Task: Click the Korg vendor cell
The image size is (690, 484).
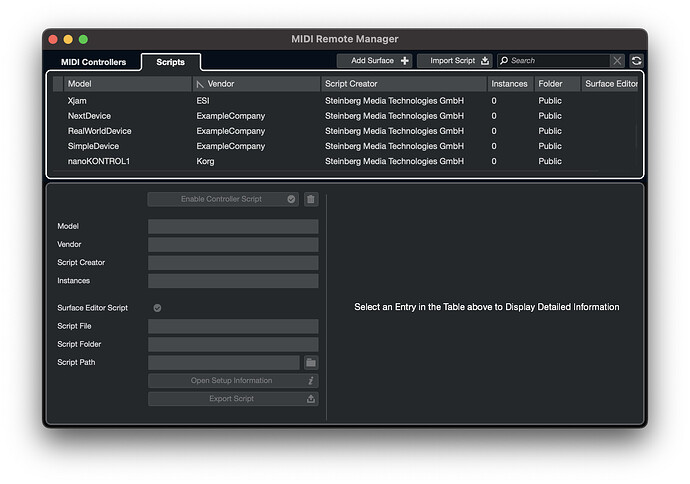Action: 205,161
